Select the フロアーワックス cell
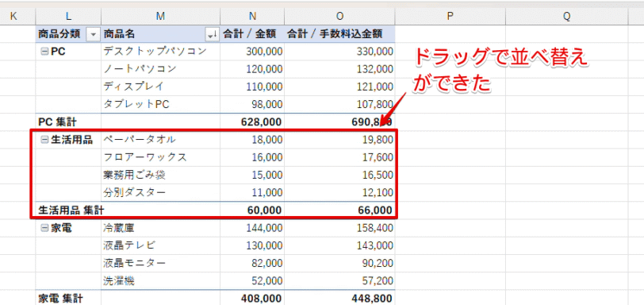This screenshot has width=644, height=305. 160,157
